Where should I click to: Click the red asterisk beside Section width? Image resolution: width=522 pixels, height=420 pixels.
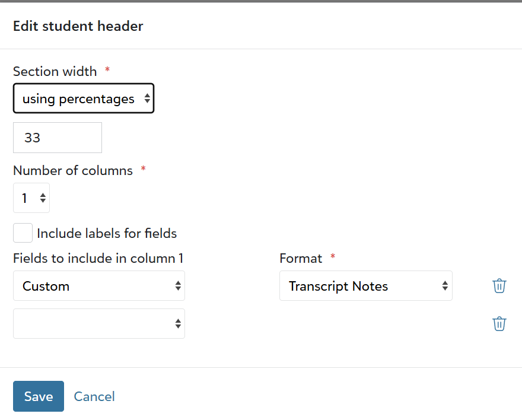[x=107, y=70]
